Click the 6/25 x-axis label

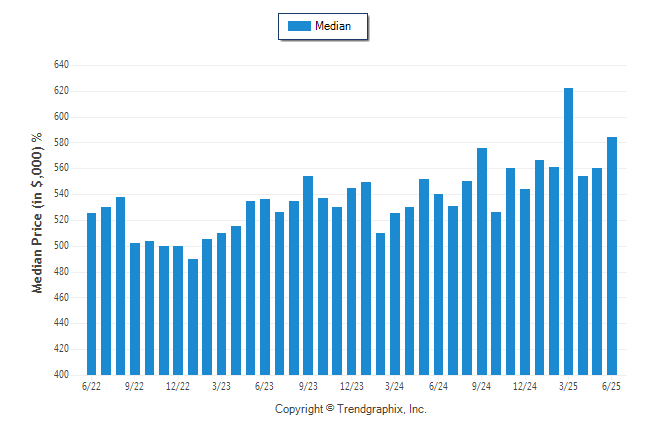(611, 387)
